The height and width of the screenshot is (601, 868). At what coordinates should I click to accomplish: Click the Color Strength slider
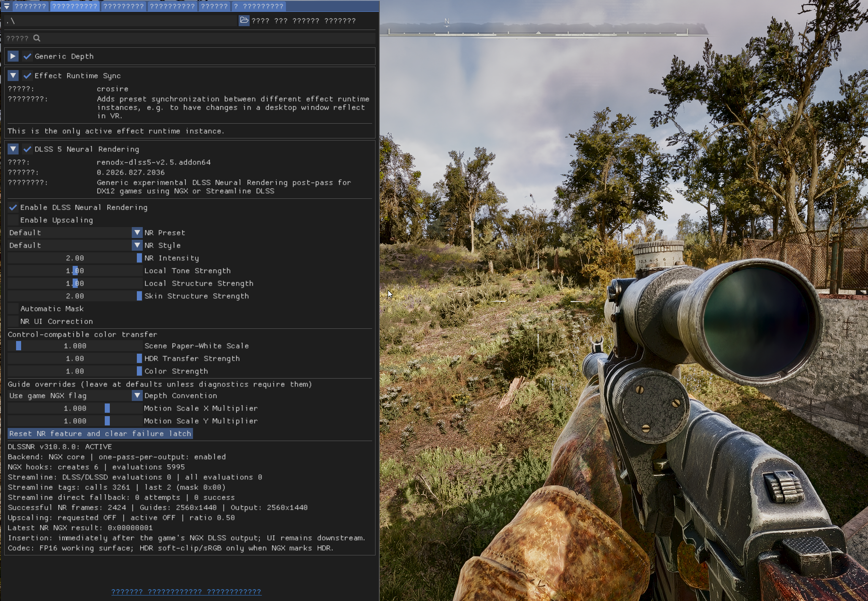[75, 371]
